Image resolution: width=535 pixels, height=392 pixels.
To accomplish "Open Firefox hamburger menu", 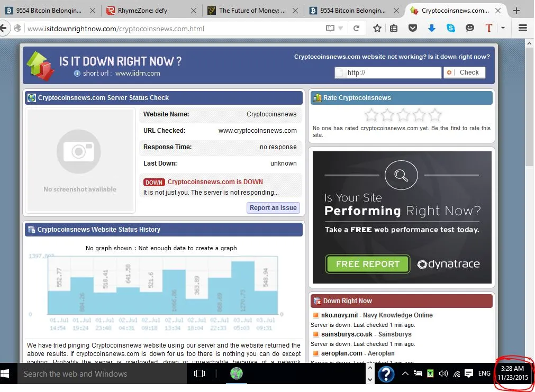I will tap(523, 29).
